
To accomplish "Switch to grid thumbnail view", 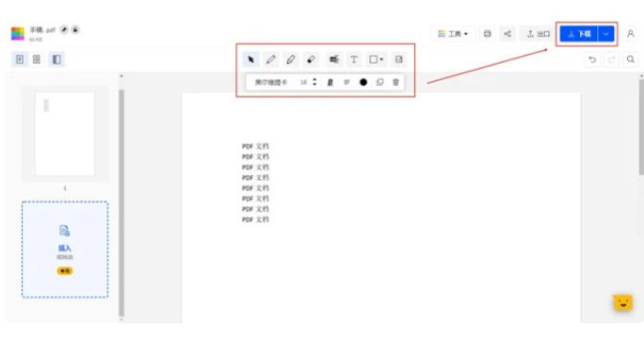I will 37,59.
